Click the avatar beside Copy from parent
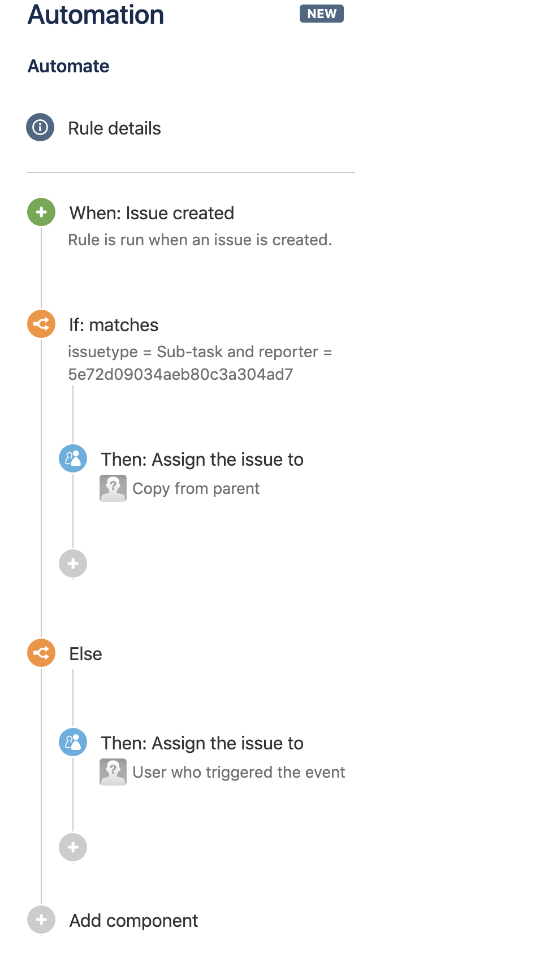544x980 pixels. point(113,488)
